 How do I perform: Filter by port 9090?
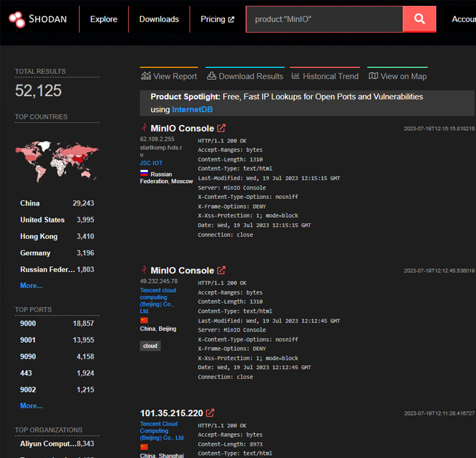[x=57, y=357]
